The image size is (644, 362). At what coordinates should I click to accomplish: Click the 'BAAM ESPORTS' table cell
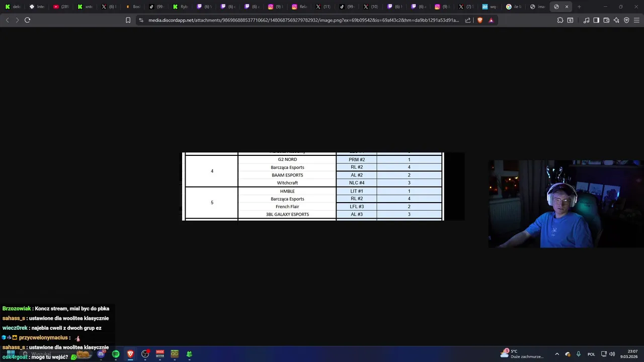287,175
